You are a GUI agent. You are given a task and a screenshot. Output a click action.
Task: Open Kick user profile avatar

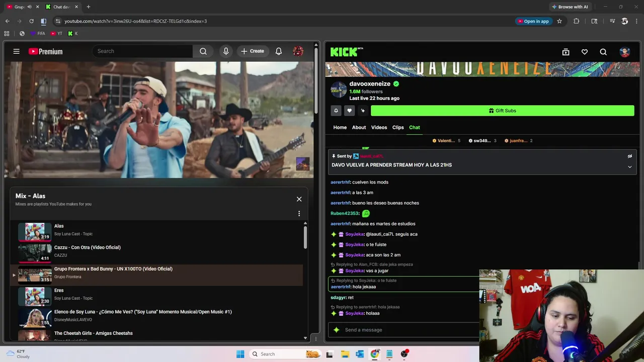point(625,52)
